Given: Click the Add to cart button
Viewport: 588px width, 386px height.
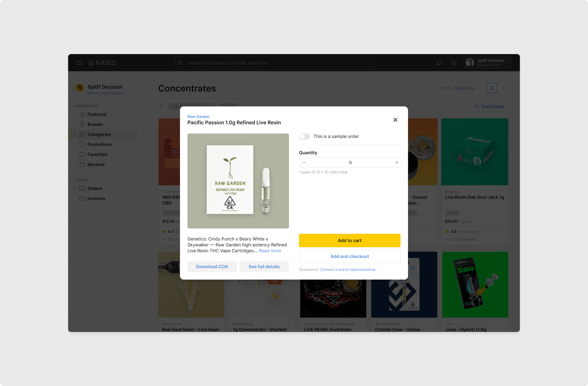Looking at the screenshot, I should [350, 241].
